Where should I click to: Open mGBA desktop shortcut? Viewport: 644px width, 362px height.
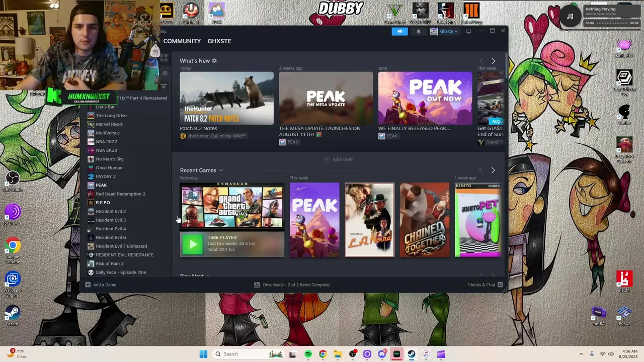click(x=599, y=316)
